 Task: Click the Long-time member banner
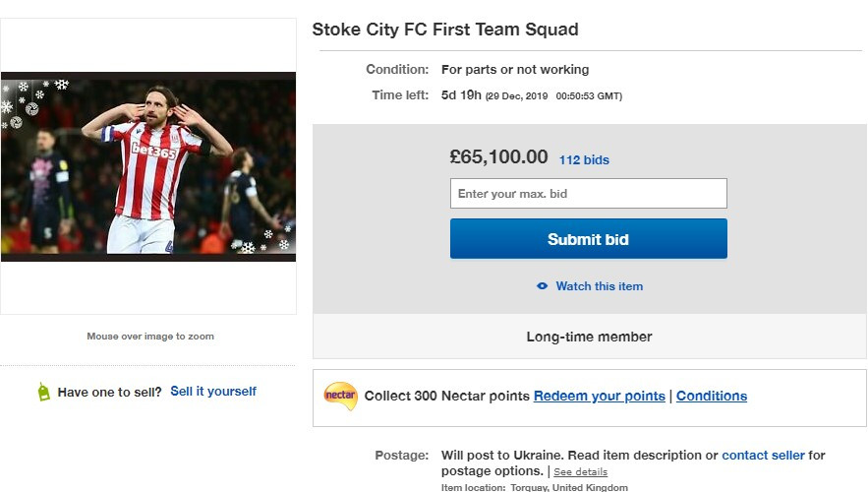[589, 337]
